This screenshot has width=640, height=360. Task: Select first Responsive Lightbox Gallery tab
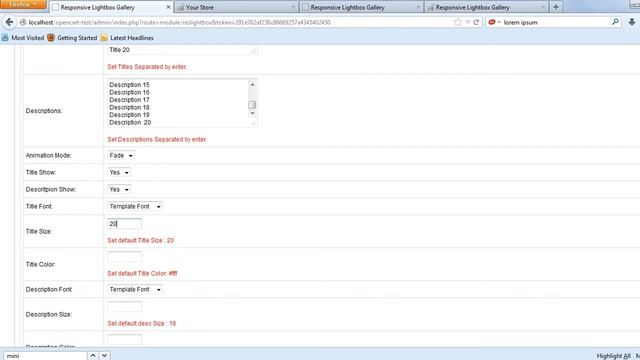click(x=111, y=7)
